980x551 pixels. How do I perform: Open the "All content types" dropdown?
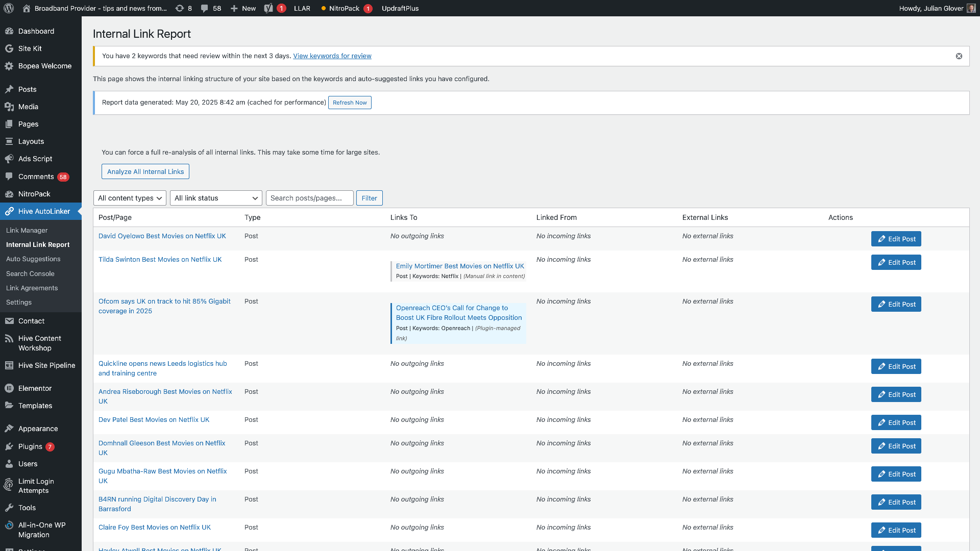click(129, 198)
